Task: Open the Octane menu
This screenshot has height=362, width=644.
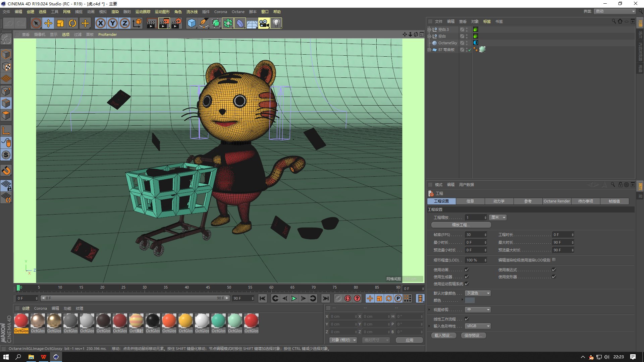Action: 238,12
